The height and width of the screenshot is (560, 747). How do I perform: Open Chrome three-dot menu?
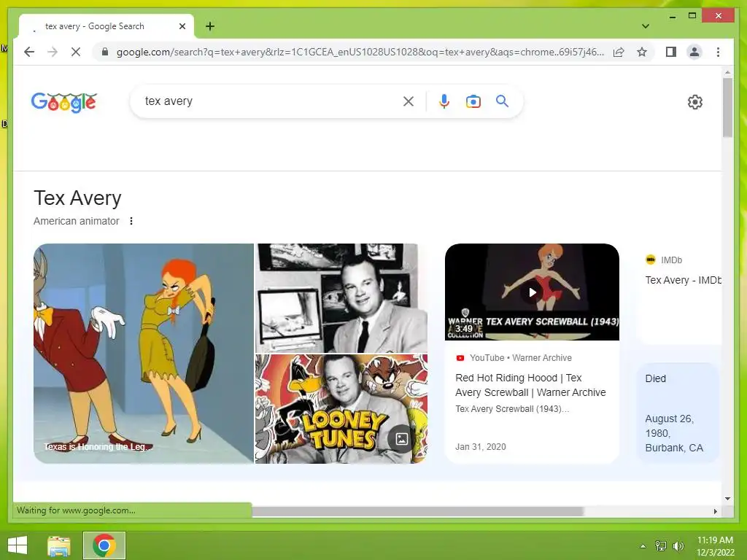718,52
